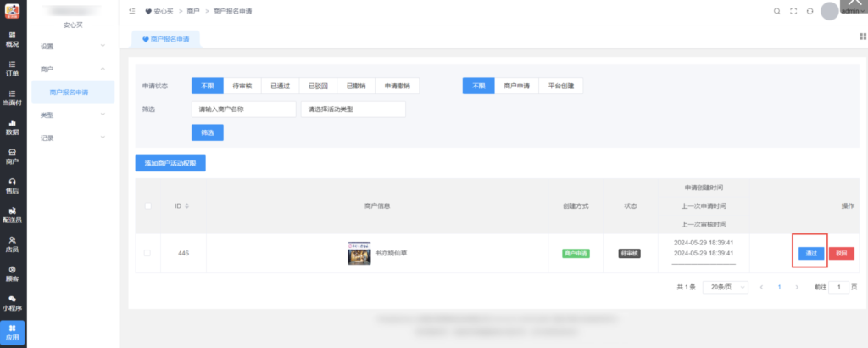Toggle fullscreen using the header icon

pos(793,11)
